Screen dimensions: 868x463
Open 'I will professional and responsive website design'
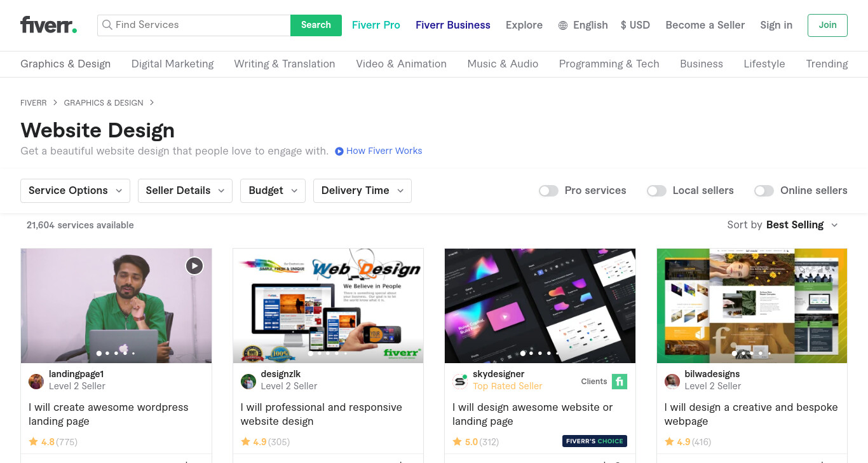[x=321, y=414]
